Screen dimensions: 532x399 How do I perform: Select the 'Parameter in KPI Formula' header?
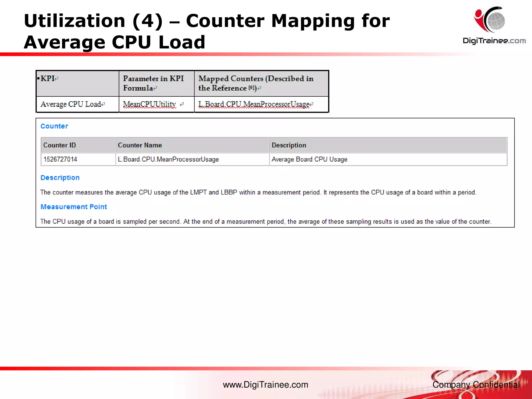point(157,83)
